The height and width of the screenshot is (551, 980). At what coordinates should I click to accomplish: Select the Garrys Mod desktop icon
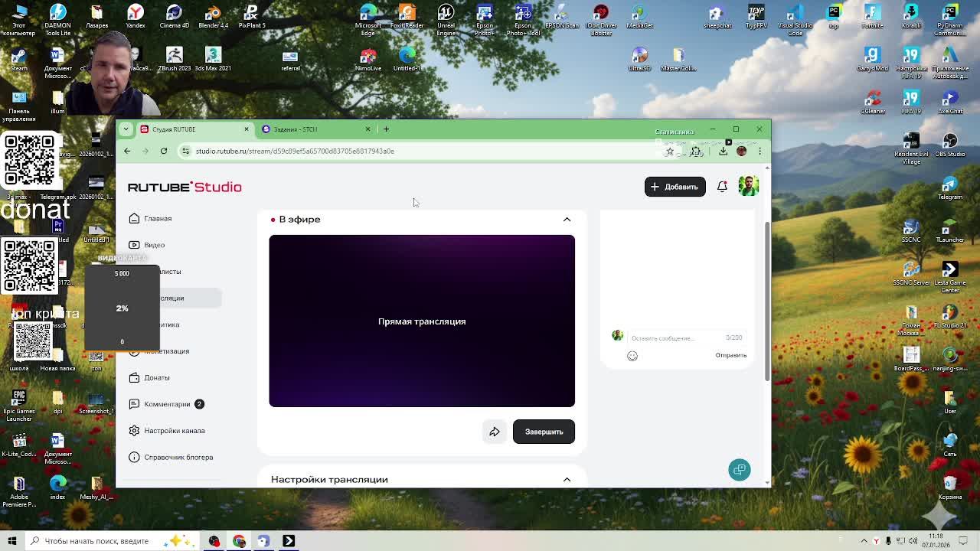click(x=872, y=58)
